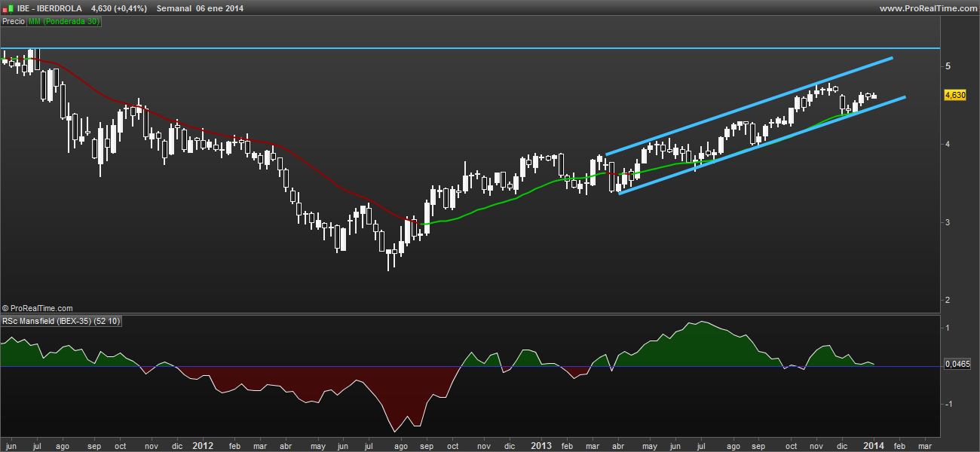This screenshot has height=452, width=980.
Task: Click the © ProRealTime.com watermark
Action: point(38,308)
